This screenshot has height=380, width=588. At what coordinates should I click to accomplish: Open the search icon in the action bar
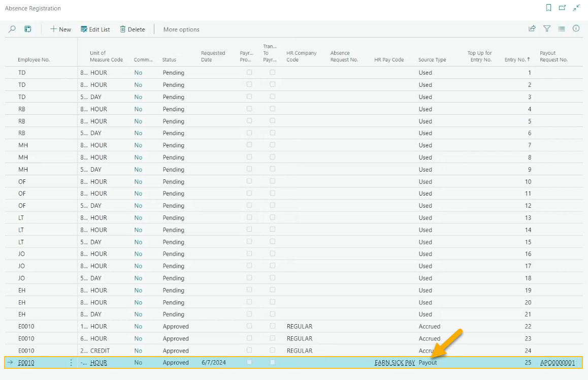tap(12, 29)
